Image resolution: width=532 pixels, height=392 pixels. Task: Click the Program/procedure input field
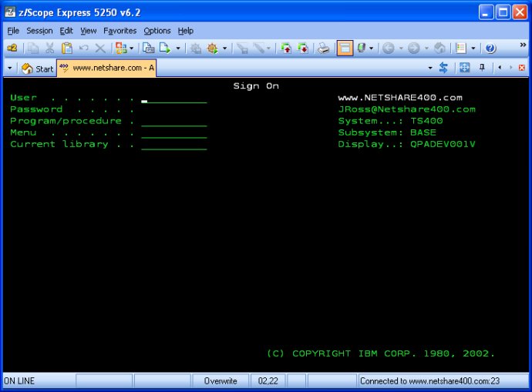click(x=174, y=122)
